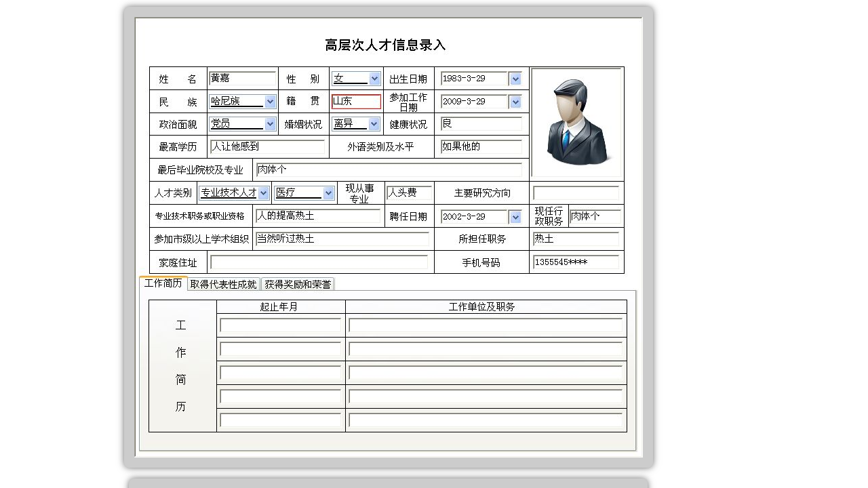Click the highlighted 籍贯 field showing 山东
Screen dimensions: 868x488
tap(355, 101)
